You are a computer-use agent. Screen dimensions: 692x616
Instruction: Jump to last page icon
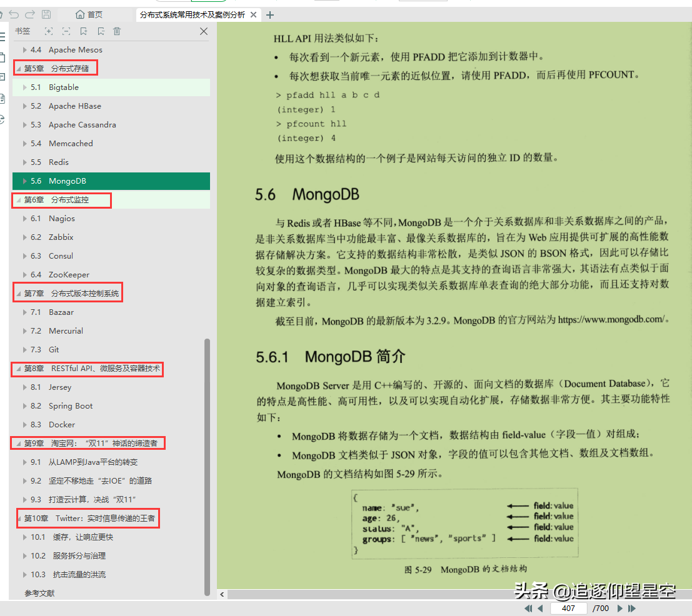[631, 609]
